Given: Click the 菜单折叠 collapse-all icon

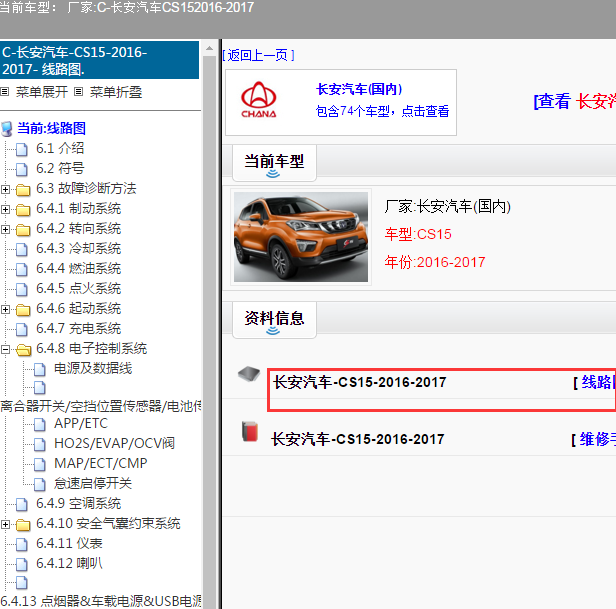Looking at the screenshot, I should [79, 92].
